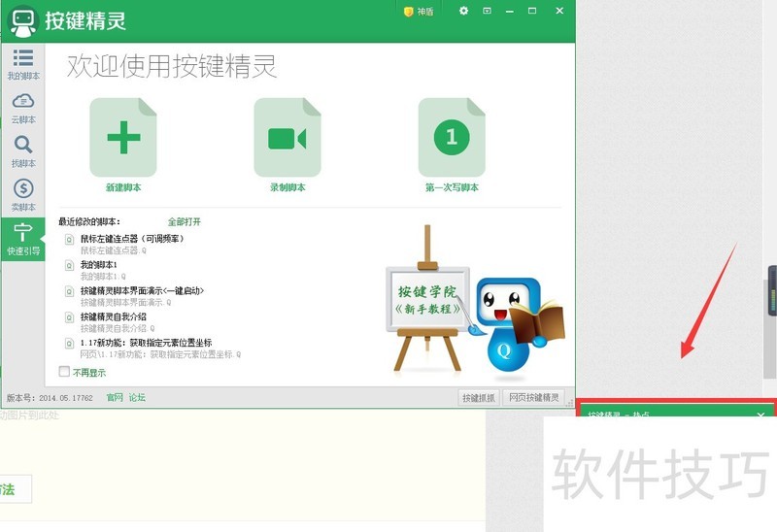The image size is (777, 532).
Task: Click the 全部打开 link
Action: tap(184, 221)
